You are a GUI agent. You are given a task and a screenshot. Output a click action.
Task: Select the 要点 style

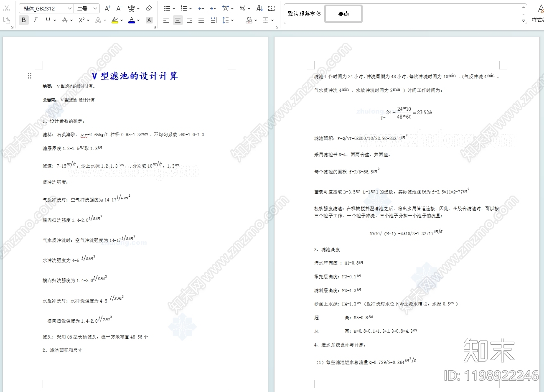pos(343,14)
